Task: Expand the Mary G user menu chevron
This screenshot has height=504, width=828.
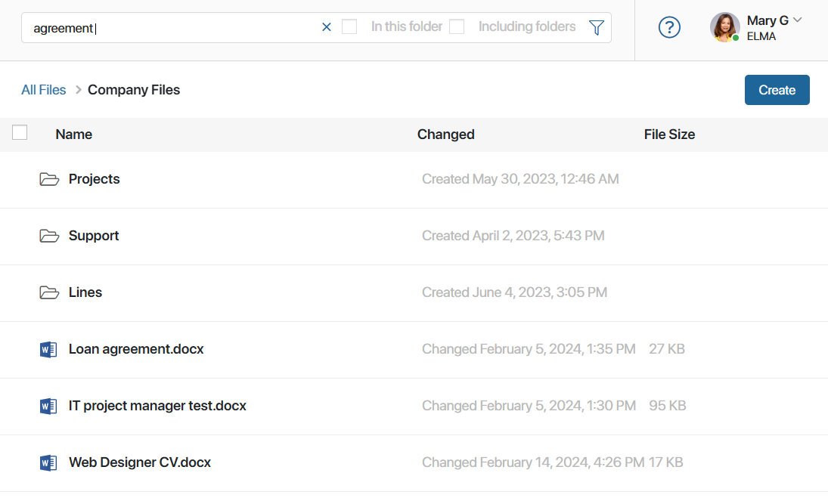Action: click(797, 20)
